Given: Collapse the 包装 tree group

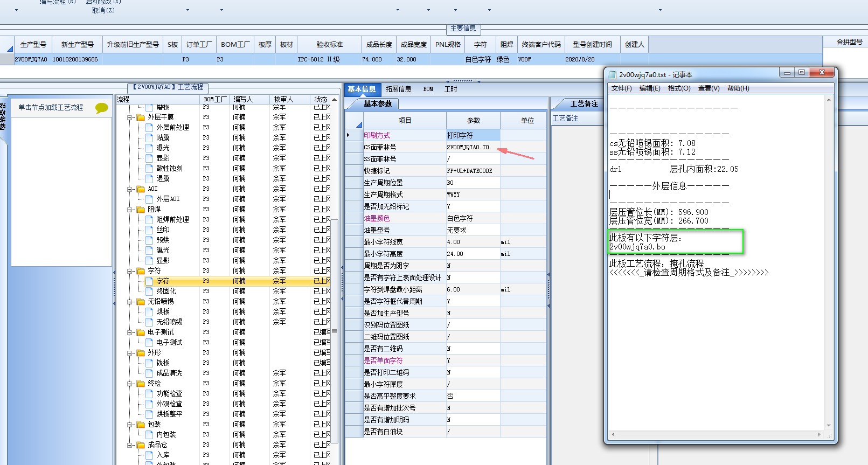Looking at the screenshot, I should click(130, 424).
